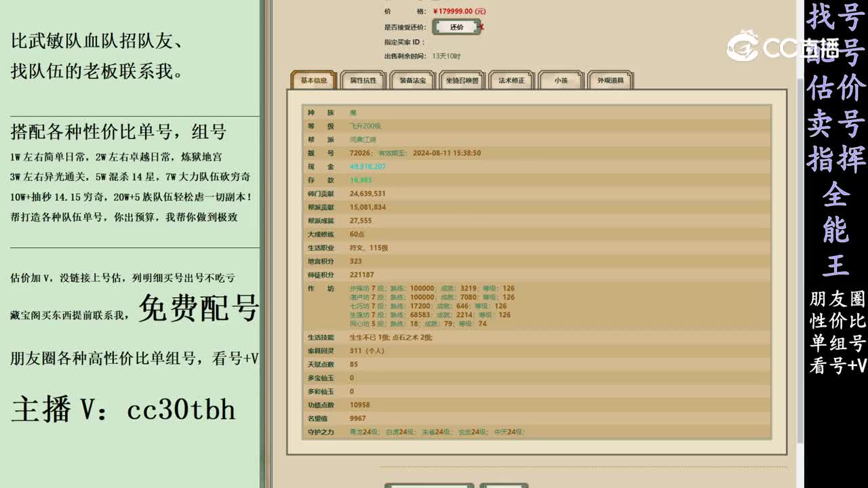This screenshot has height=488, width=868.
Task: Click the 靓号 value 72026
Action: point(359,153)
